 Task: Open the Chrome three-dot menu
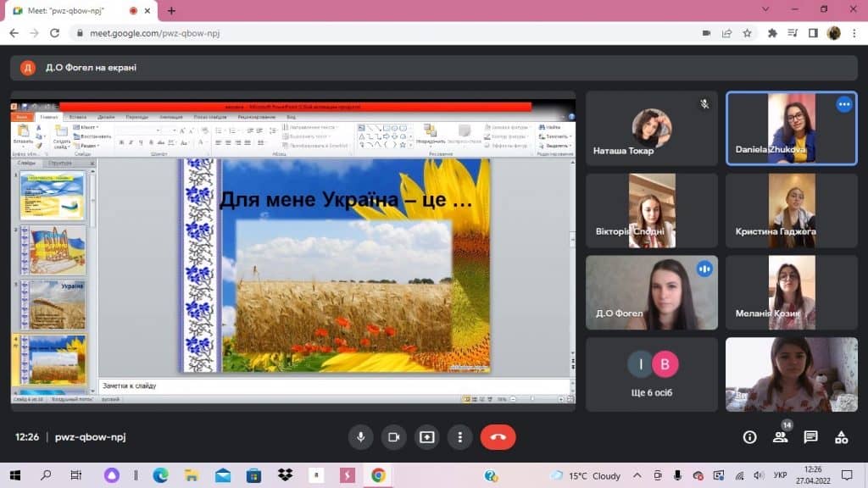[x=854, y=33]
